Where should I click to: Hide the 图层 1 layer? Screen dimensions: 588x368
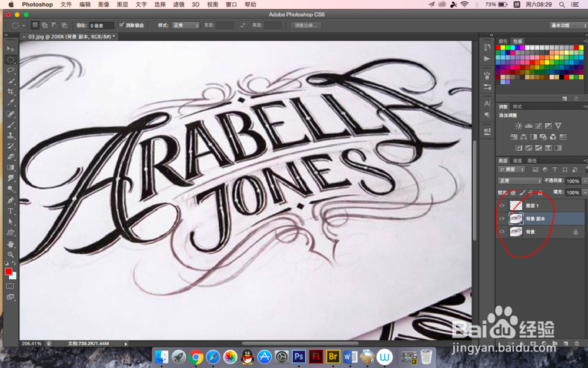tap(502, 205)
